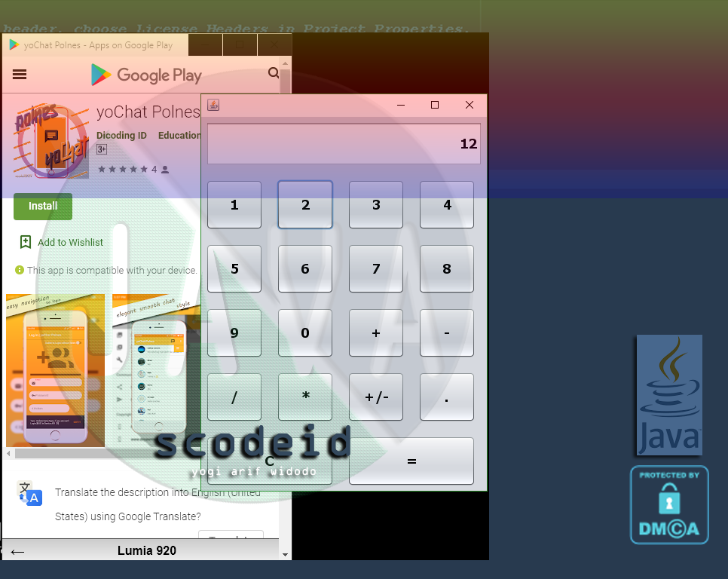Click the left arrow of the screenshots scrollbar
This screenshot has width=728, height=579.
point(8,453)
